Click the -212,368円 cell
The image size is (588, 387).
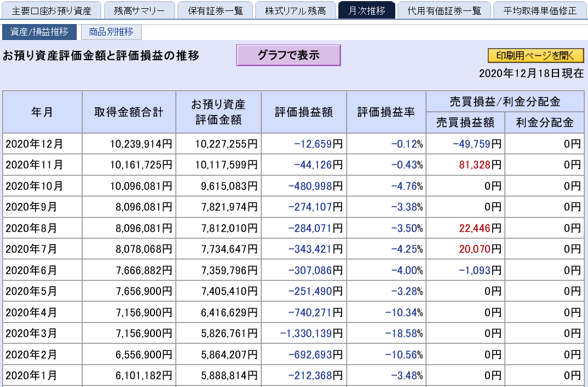click(304, 376)
